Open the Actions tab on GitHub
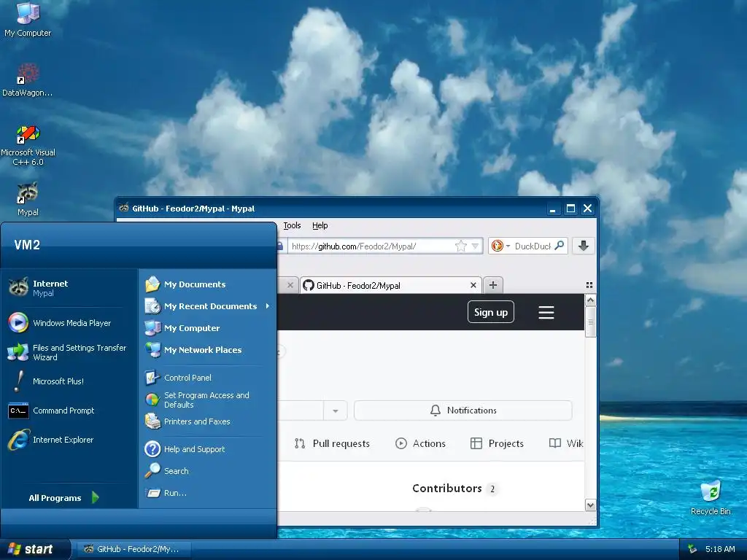The width and height of the screenshot is (747, 560). 421,443
